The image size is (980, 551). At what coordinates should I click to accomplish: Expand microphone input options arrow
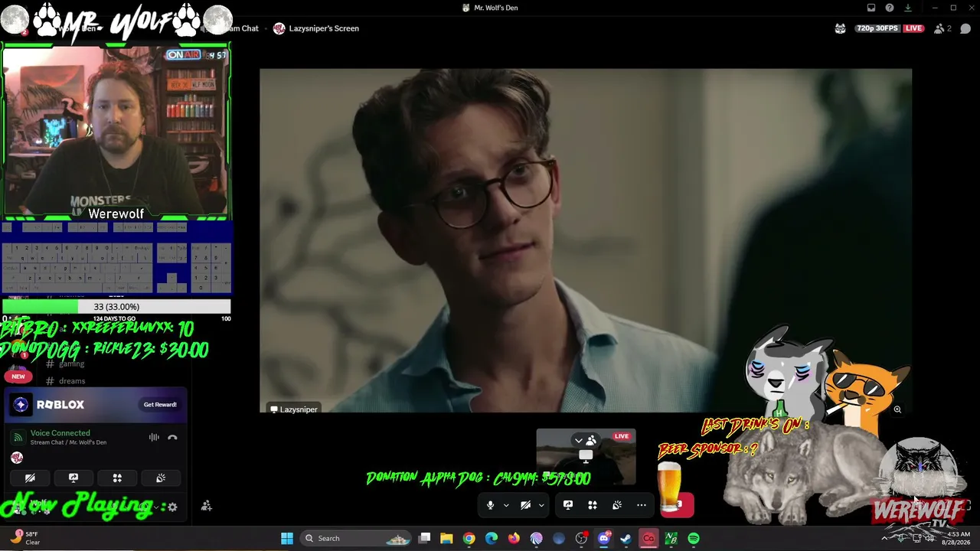pyautogui.click(x=505, y=505)
